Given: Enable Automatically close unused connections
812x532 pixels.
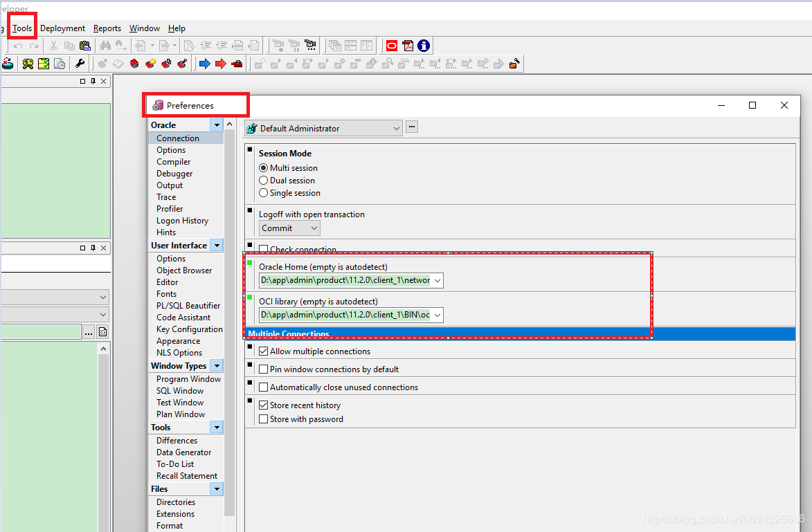Looking at the screenshot, I should [x=264, y=387].
